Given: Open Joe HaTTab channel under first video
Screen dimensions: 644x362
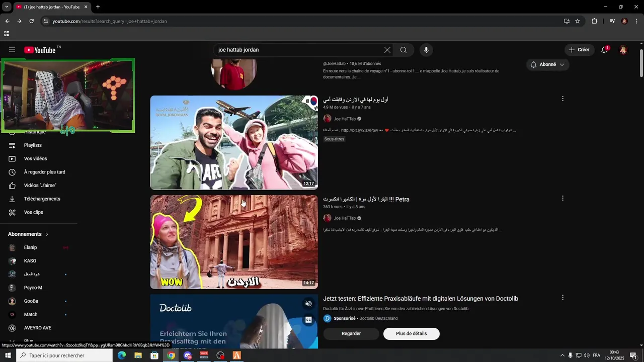Looking at the screenshot, I should pos(345,119).
